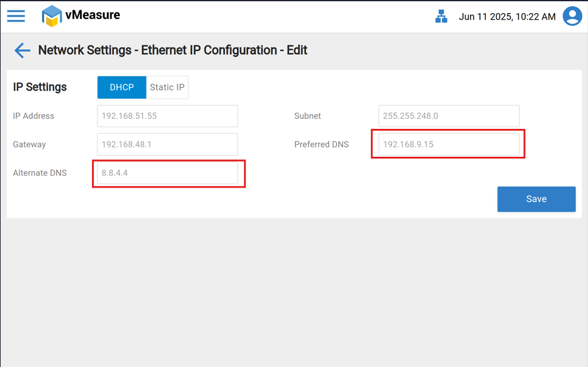Open the hamburger navigation menu
588x367 pixels.
click(x=16, y=16)
